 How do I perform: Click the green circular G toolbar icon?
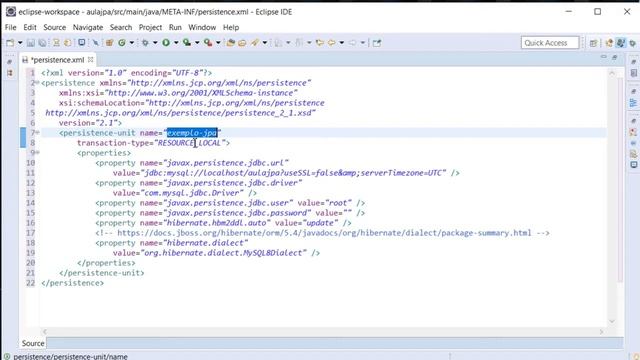tap(122, 42)
